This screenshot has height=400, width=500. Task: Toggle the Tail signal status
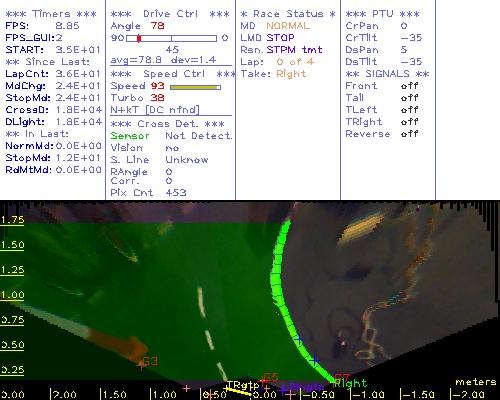pos(409,98)
